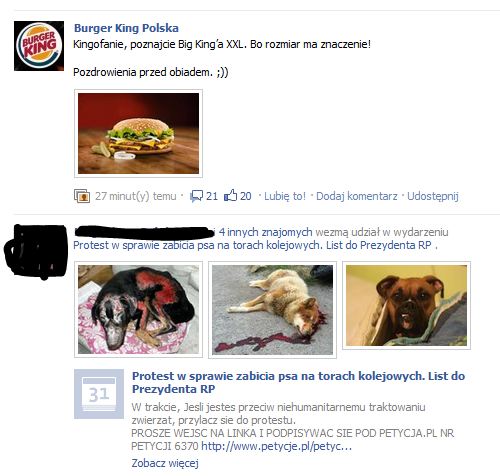Click the photo post type icon
The height and width of the screenshot is (476, 500).
[x=82, y=196]
